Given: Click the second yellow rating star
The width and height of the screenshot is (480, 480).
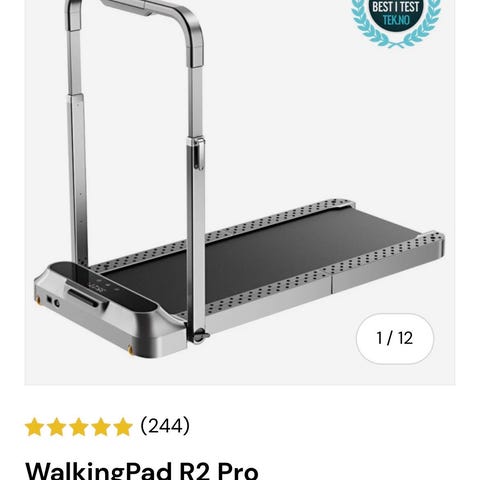Looking at the screenshot, I should [56, 427].
